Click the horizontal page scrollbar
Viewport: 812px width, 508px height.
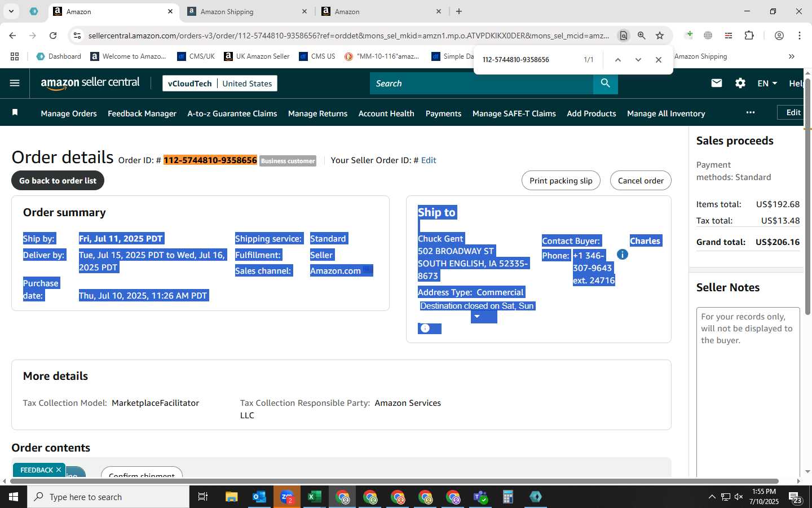click(x=394, y=481)
